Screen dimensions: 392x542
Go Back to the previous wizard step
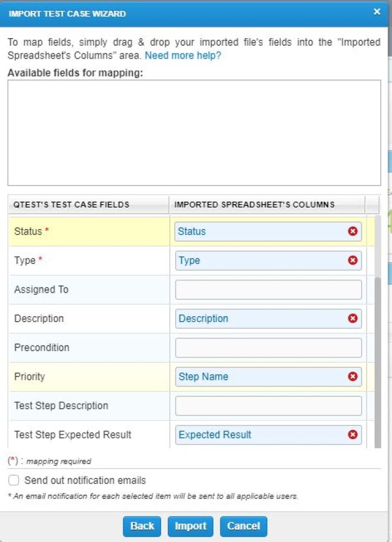point(142,526)
